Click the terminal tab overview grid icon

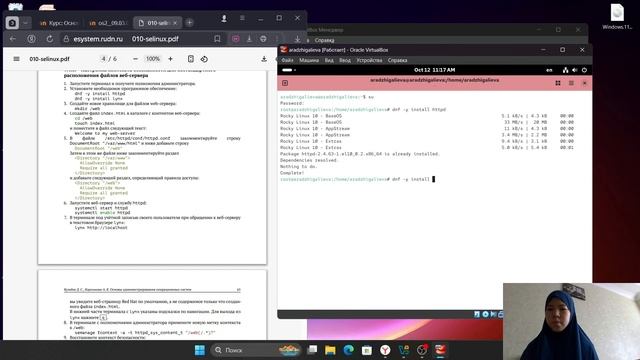558,83
